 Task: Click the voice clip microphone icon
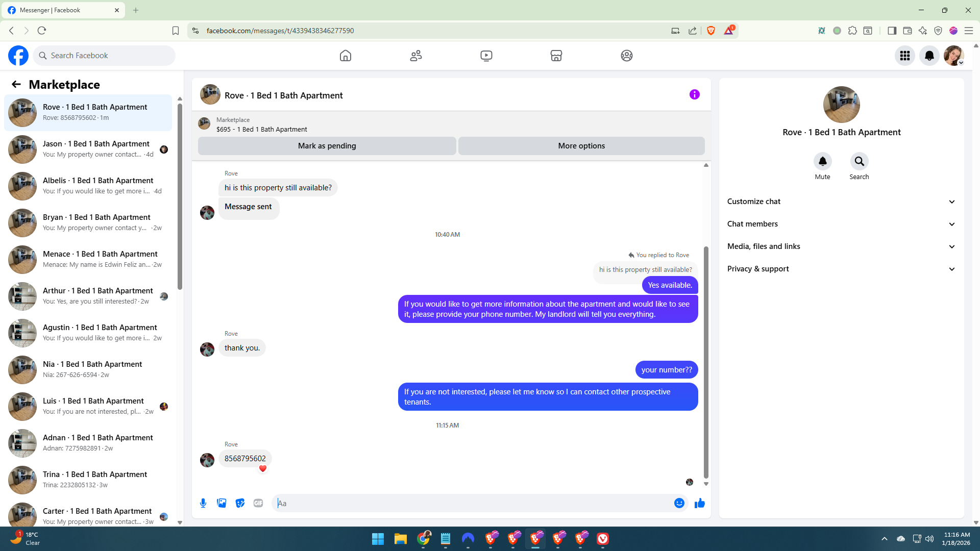tap(203, 503)
